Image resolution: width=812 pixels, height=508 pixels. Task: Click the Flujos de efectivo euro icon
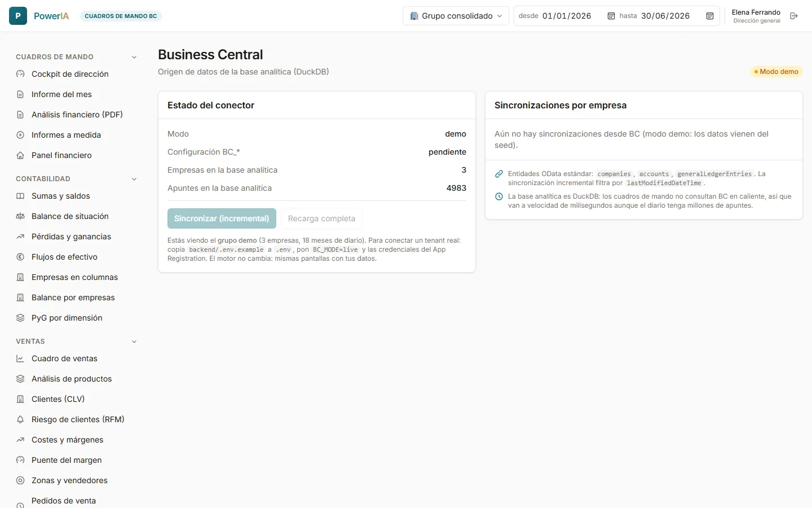20,257
